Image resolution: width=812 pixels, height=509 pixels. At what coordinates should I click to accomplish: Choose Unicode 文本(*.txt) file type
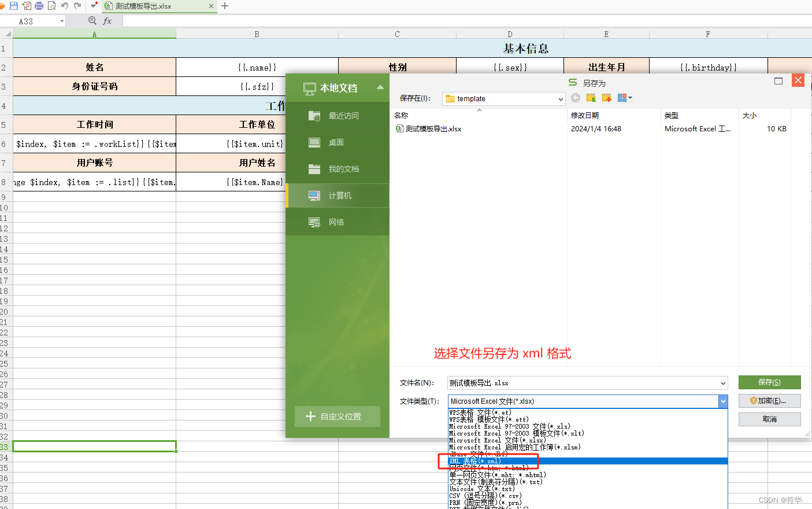tap(588, 489)
